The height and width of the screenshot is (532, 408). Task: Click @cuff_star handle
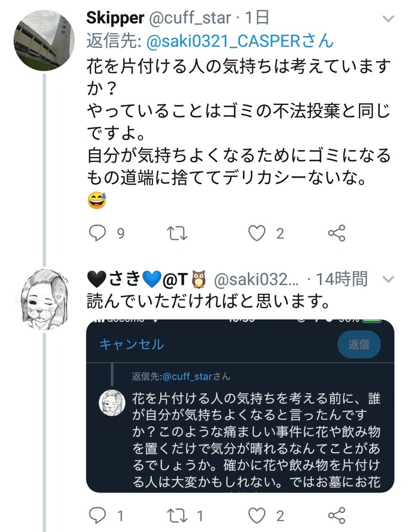coord(190,18)
